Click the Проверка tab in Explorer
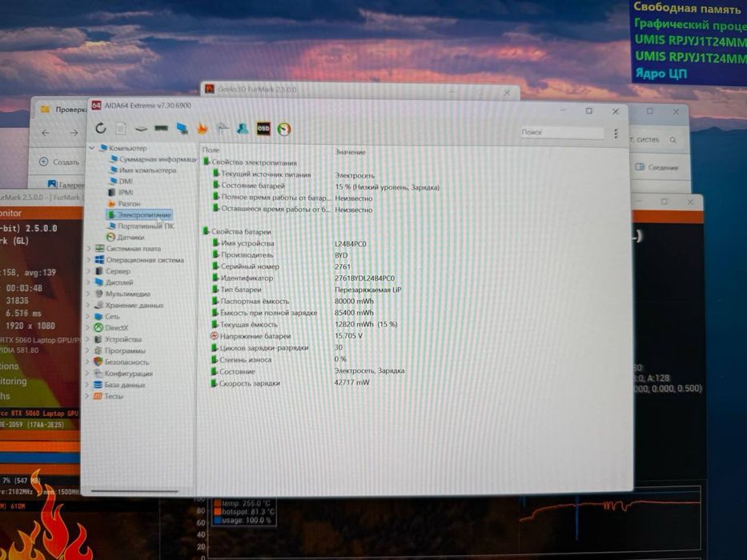 [x=64, y=110]
